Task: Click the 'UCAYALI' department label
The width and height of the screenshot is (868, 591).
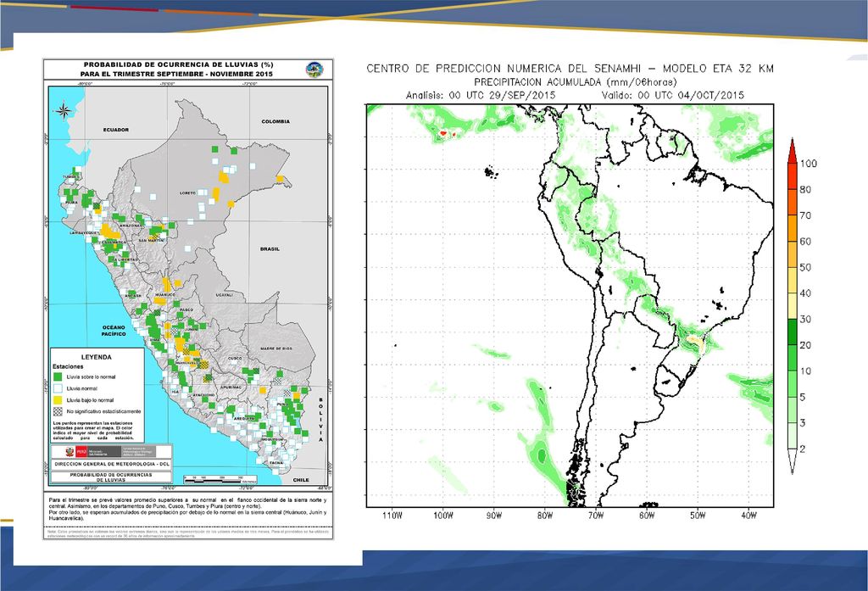Action: (x=224, y=295)
